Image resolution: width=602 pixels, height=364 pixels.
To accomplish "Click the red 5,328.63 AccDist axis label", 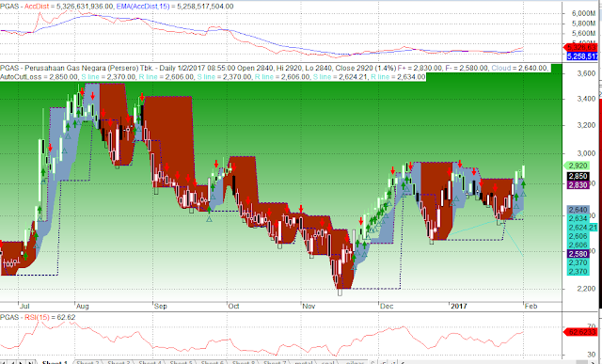I will click(x=581, y=47).
